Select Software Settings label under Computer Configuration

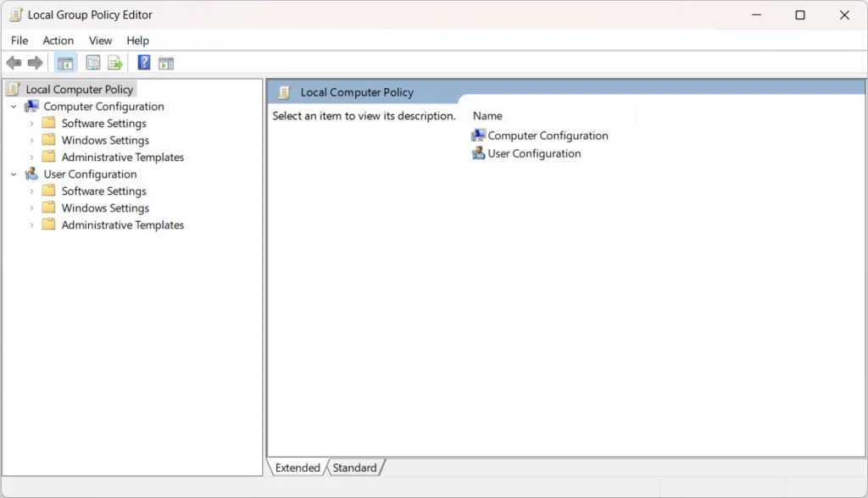104,124
